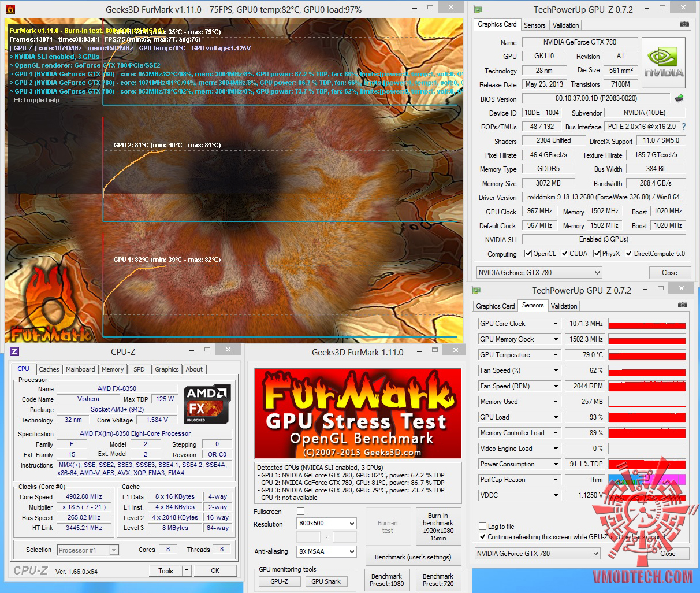Click the AMD FX processor logo in CPU-Z

[207, 405]
